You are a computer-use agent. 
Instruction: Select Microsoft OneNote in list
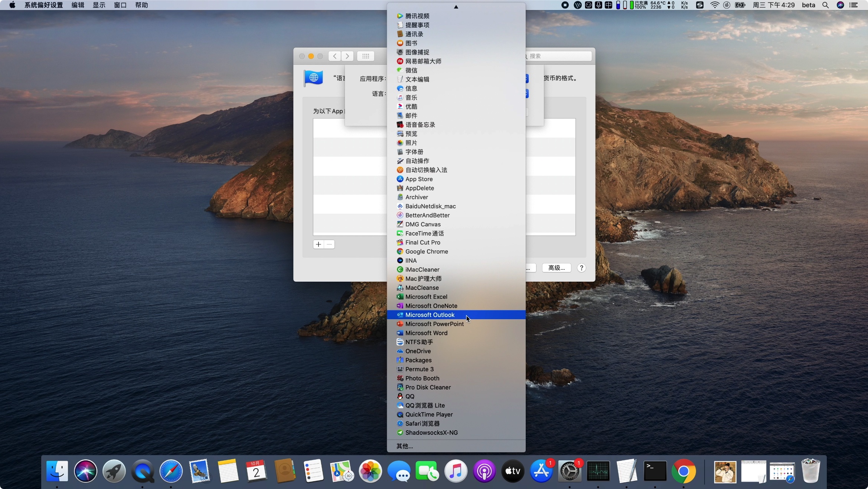pos(456,306)
